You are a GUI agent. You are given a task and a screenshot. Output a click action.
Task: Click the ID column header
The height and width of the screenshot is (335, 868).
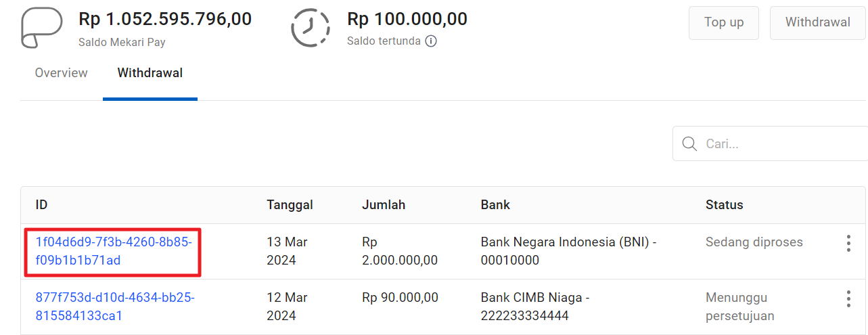(x=42, y=205)
